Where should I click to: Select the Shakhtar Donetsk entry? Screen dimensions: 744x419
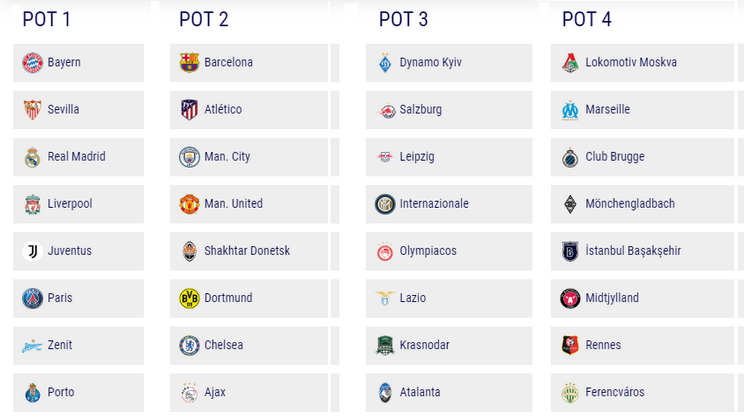pos(247,251)
